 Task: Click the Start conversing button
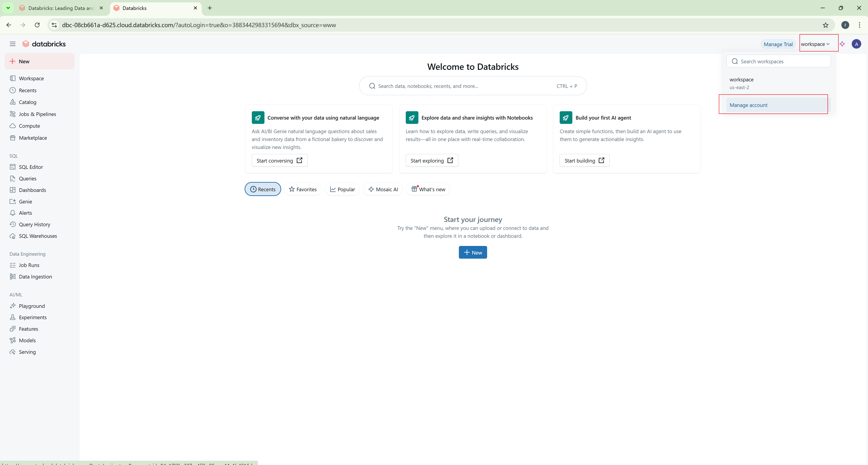(280, 161)
